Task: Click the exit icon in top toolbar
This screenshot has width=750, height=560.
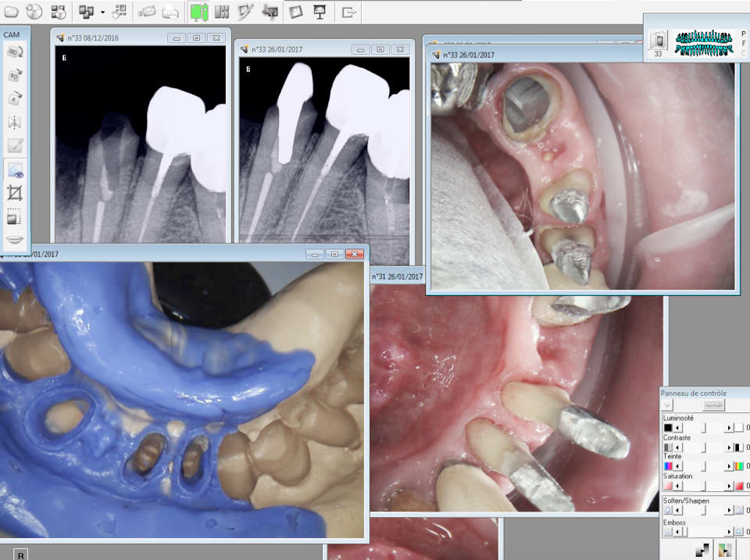Action: [x=349, y=12]
